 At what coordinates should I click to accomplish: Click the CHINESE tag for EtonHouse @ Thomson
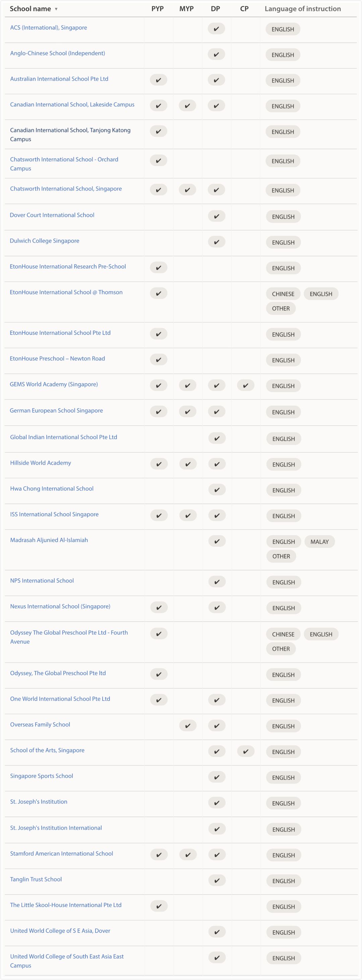tap(283, 294)
